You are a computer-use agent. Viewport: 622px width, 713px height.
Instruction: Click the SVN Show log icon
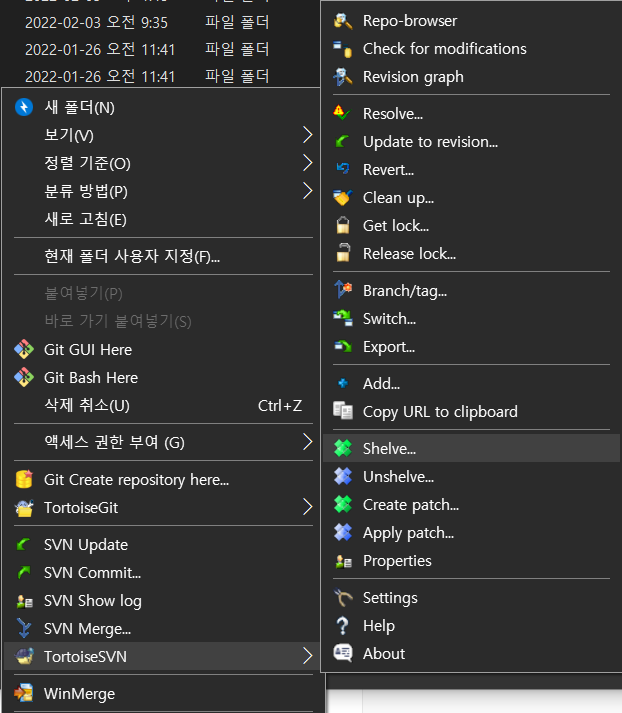pos(25,601)
